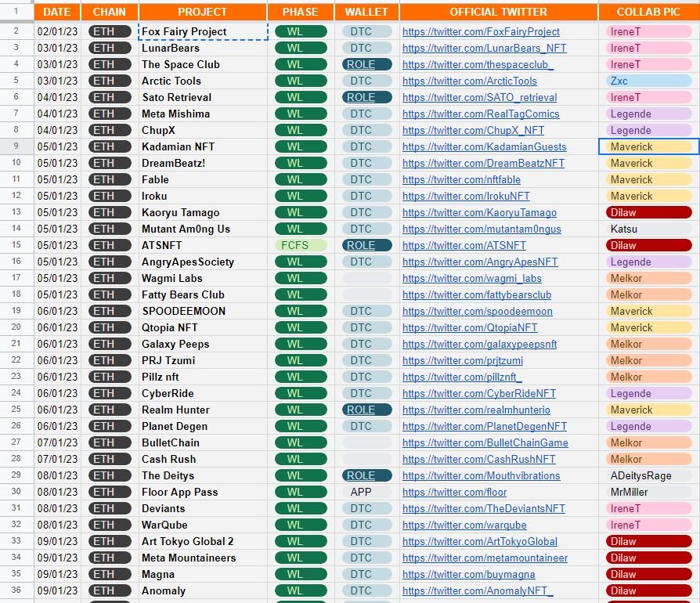
Task: Open COLLAB PIC dropdown for Mutant Am0ng Us (Katsu)
Action: tap(649, 229)
